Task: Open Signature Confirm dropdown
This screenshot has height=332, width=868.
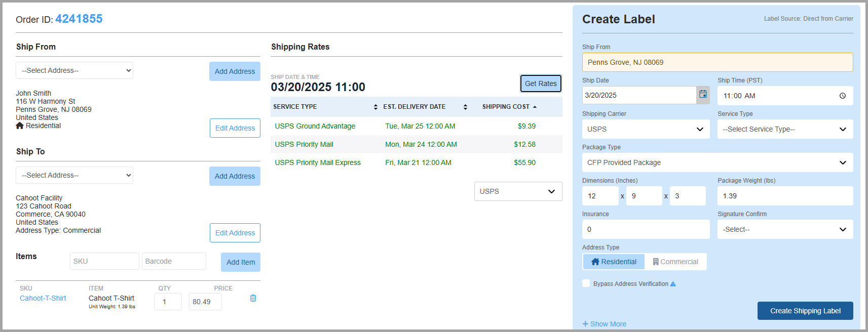Action: [785, 229]
